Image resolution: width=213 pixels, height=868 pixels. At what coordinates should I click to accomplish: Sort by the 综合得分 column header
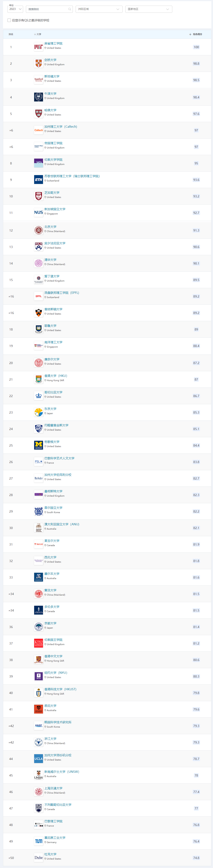[x=196, y=34]
